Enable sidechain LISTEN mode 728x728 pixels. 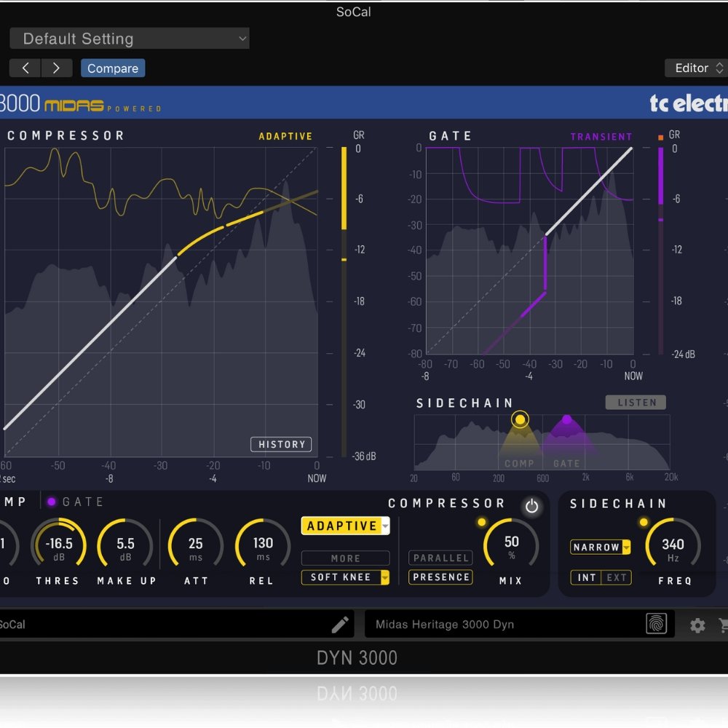pos(636,403)
